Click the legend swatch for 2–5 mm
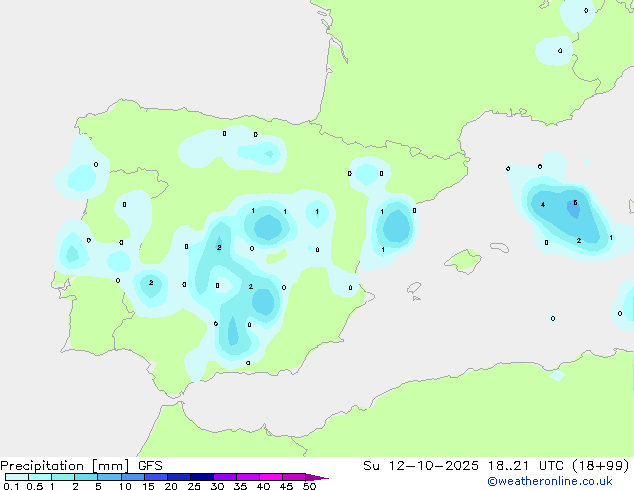The width and height of the screenshot is (634, 490). (86, 477)
